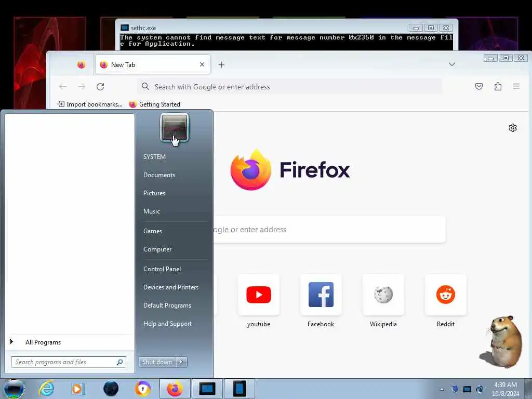Open the orange keyhole taskbar app
532x399 pixels.
(x=143, y=389)
